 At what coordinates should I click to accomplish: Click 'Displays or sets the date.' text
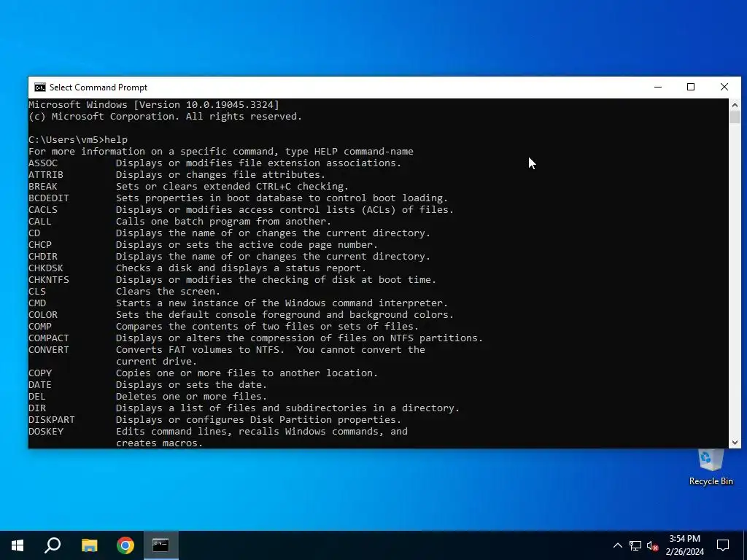(x=192, y=385)
